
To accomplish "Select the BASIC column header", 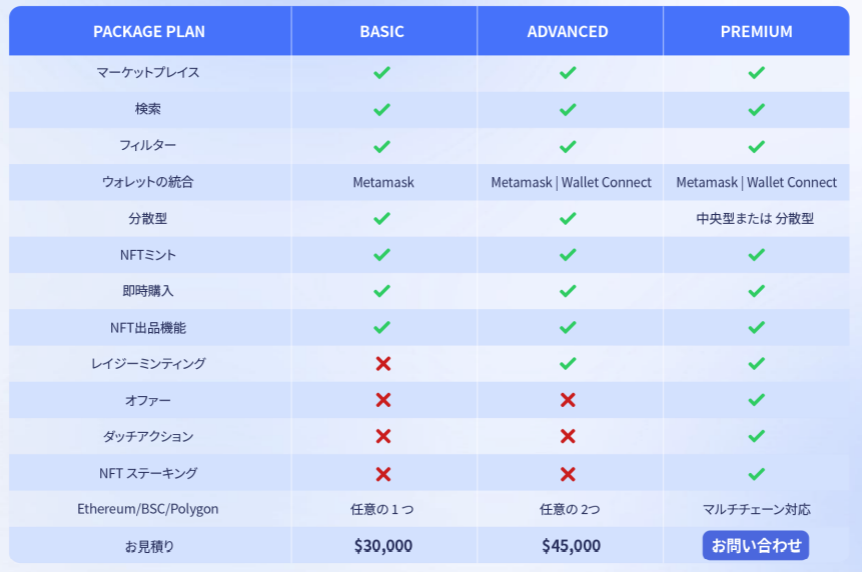I will (x=382, y=31).
